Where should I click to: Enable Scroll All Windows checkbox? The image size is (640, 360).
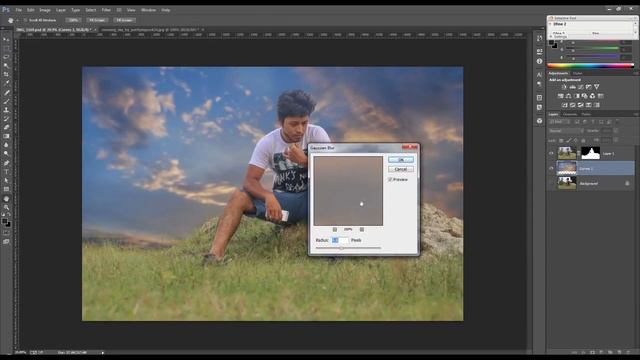click(25, 20)
